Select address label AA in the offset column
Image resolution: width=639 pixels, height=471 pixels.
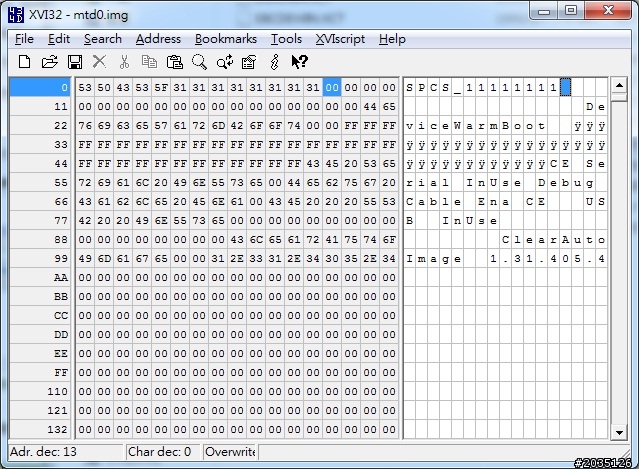pyautogui.click(x=40, y=277)
